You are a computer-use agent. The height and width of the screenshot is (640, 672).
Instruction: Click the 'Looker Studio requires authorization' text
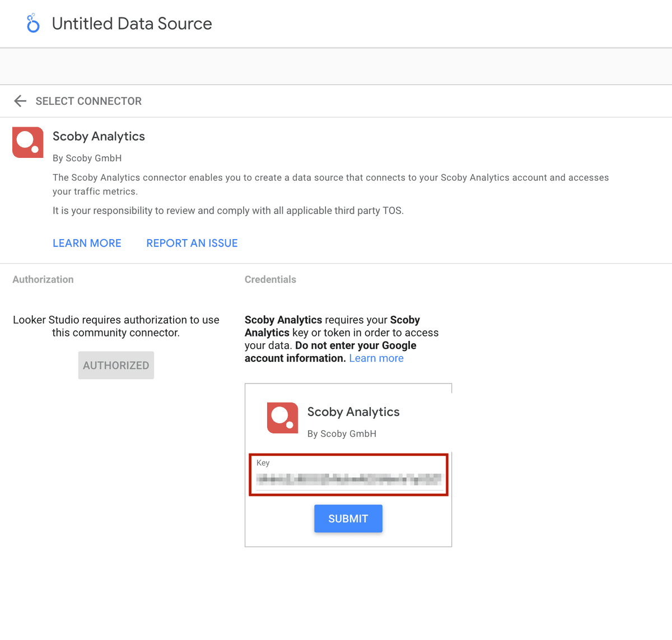116,326
